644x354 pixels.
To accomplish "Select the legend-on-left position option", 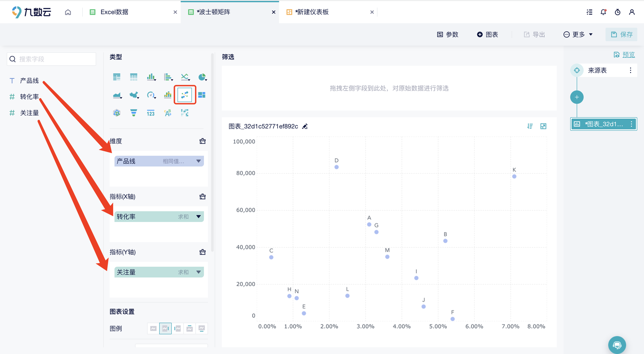I will coord(178,328).
